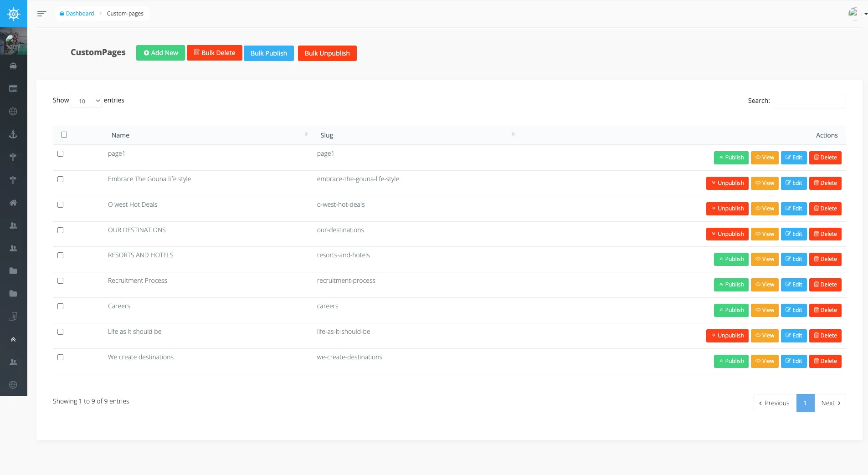Publish We create destinations page

(x=731, y=361)
